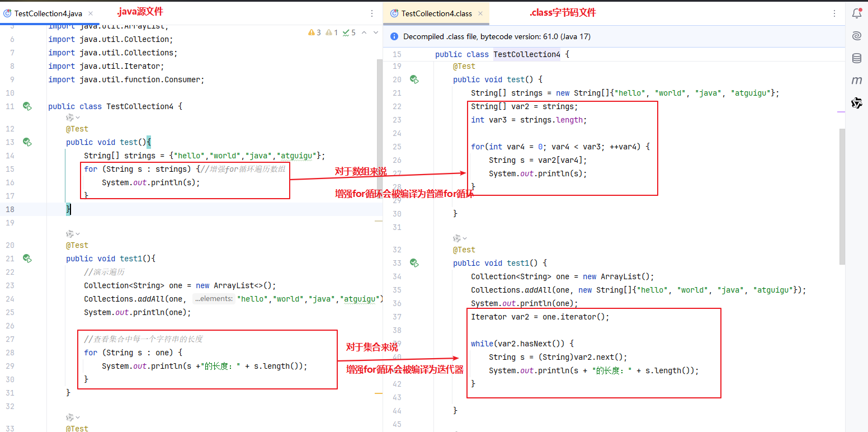Open the Maven 'm' tool window

pos(856,81)
